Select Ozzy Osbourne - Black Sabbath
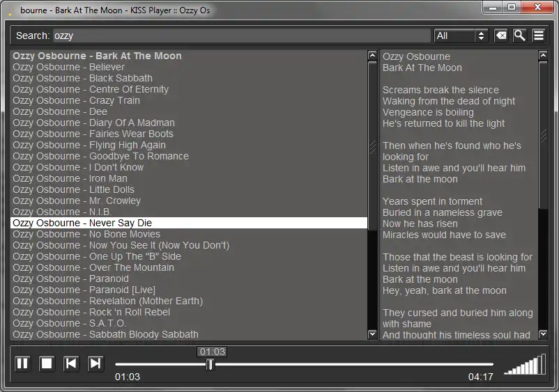Image resolution: width=559 pixels, height=392 pixels. (189, 78)
